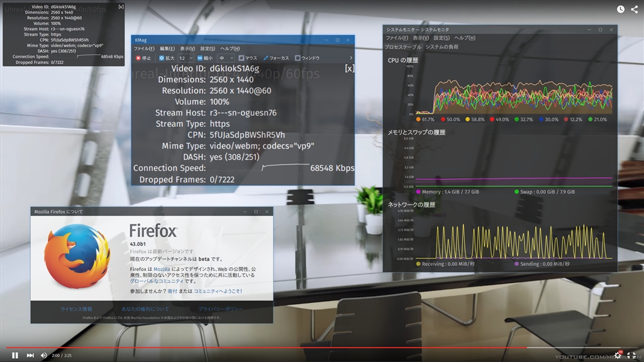
Task: Exit fullscreen mode in video player
Action: [631, 356]
